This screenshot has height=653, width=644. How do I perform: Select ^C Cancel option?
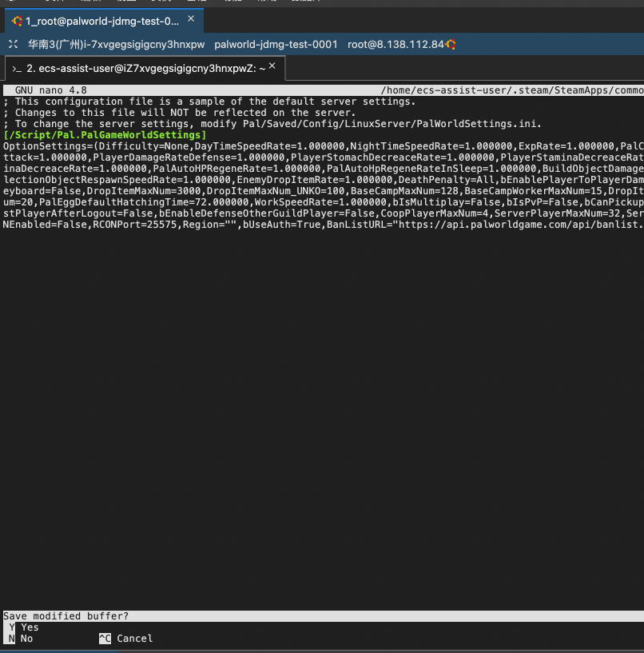click(126, 639)
